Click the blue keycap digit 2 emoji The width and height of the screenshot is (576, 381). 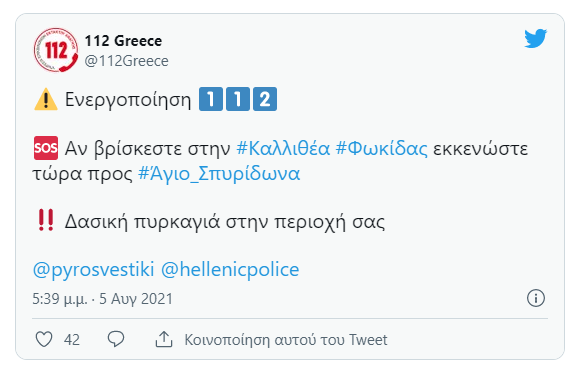[x=265, y=99]
